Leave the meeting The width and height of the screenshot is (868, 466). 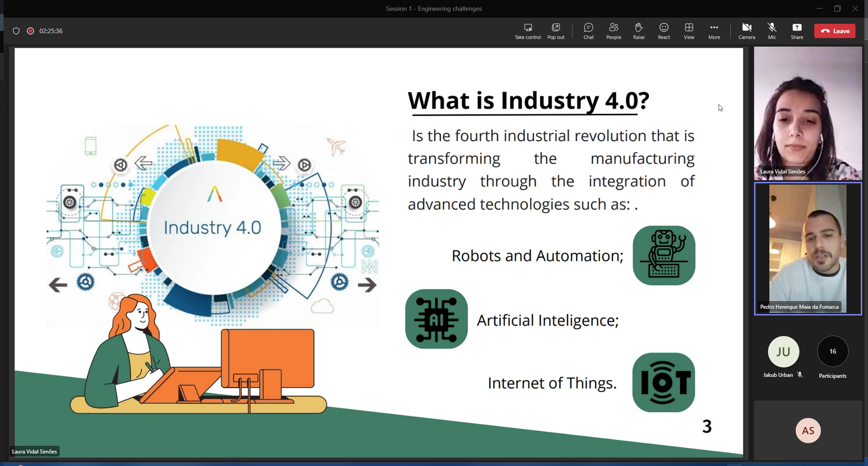(834, 31)
